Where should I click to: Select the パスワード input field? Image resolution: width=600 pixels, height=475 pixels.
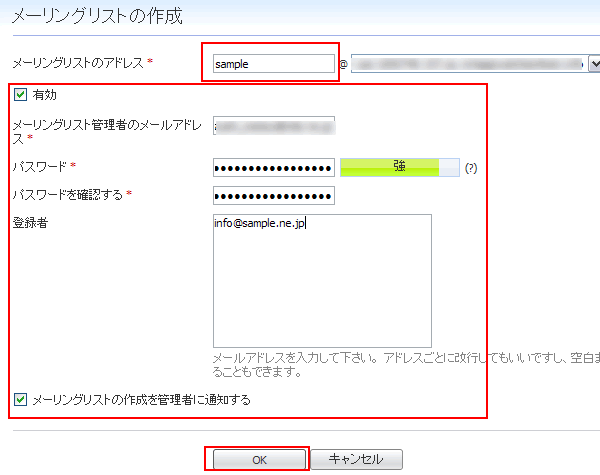[273, 168]
